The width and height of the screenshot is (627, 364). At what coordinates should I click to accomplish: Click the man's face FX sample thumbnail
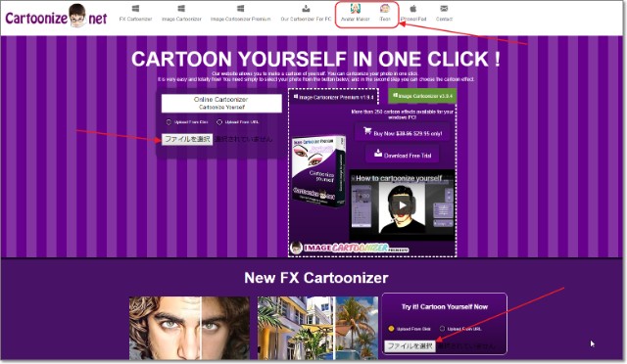pos(189,328)
